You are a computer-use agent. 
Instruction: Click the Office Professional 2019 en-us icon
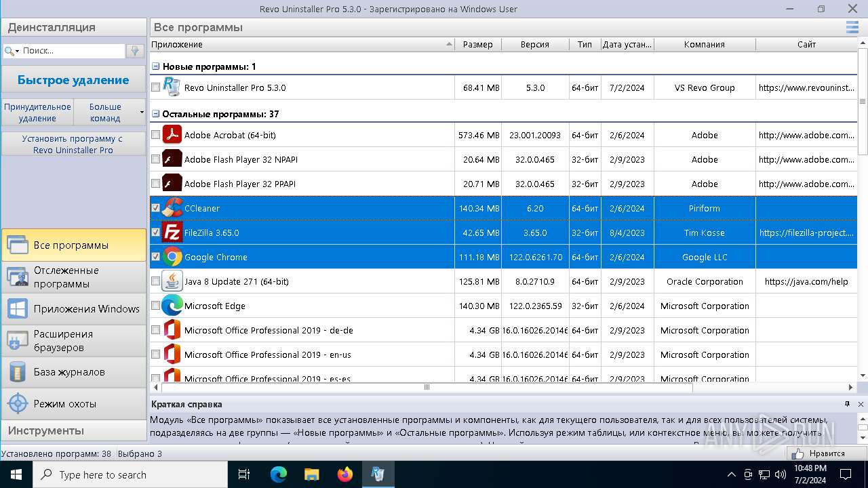(x=172, y=354)
